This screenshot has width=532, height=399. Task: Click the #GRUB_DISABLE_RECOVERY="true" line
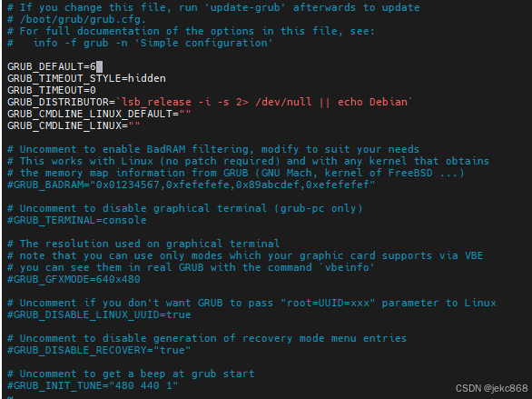click(x=99, y=350)
